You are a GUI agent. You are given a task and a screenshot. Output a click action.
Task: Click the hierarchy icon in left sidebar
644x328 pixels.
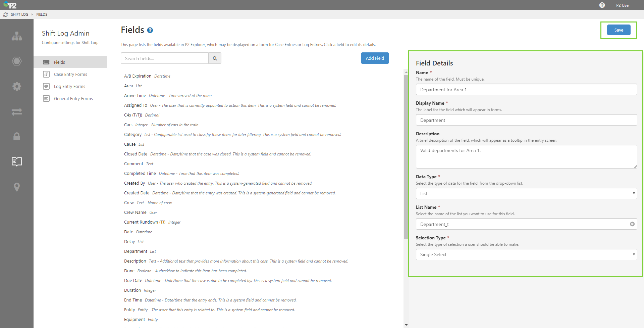[x=17, y=36]
